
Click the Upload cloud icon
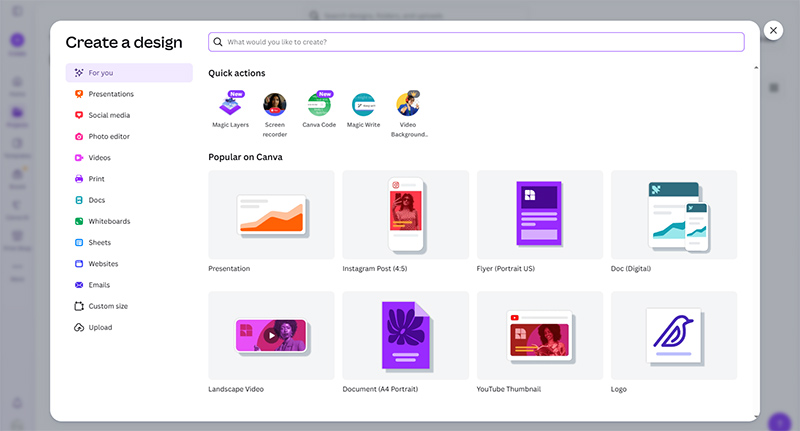[79, 327]
